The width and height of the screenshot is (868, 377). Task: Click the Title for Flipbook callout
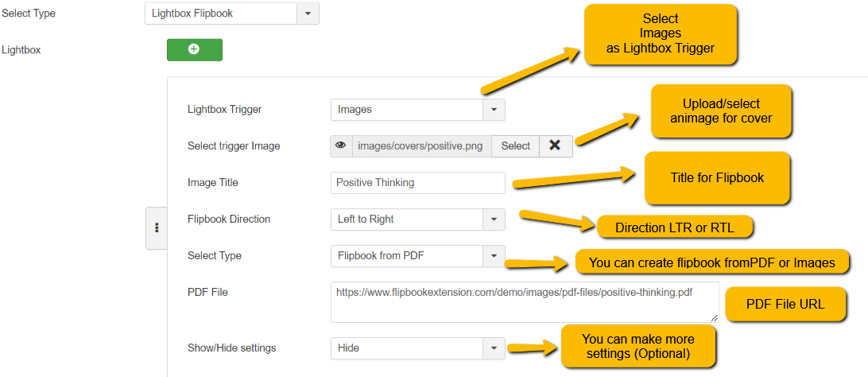pyautogui.click(x=717, y=178)
